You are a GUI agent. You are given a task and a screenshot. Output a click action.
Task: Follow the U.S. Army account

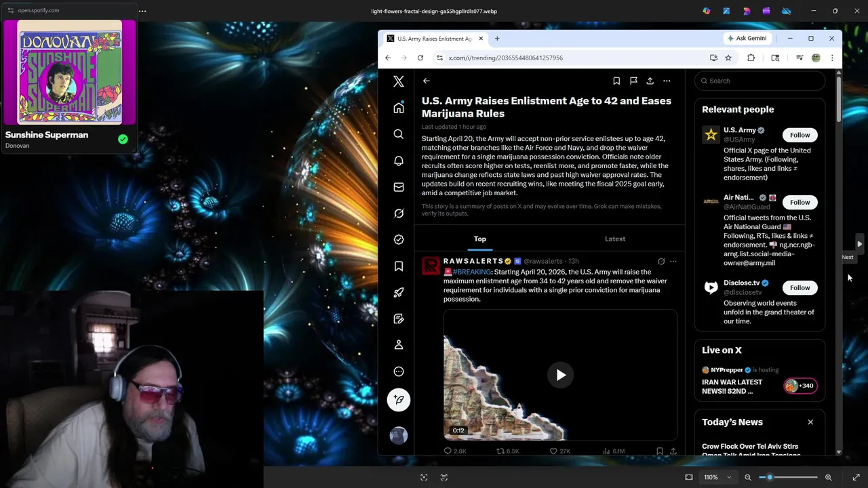pyautogui.click(x=800, y=135)
